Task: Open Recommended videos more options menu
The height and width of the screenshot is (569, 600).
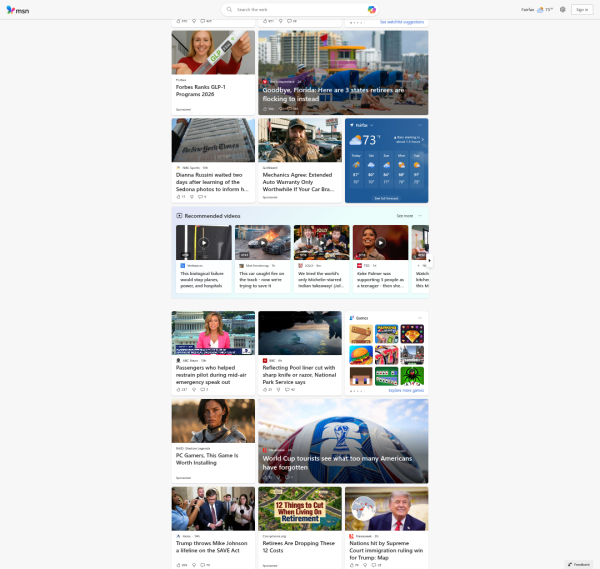Action: (x=420, y=216)
